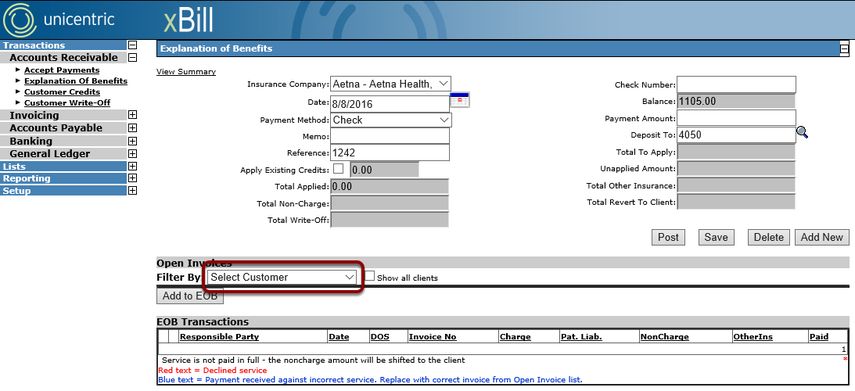Click the xBill product title

[188, 20]
